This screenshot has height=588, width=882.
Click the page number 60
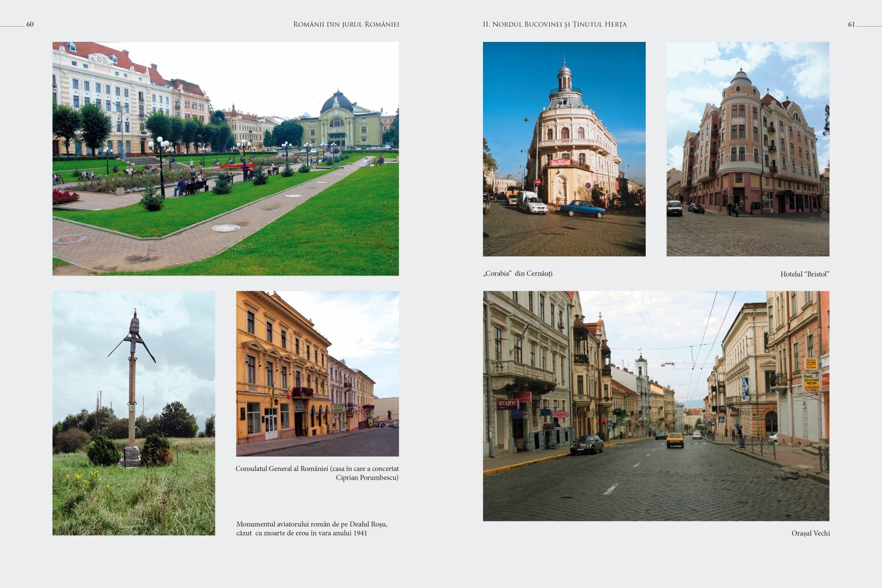30,24
